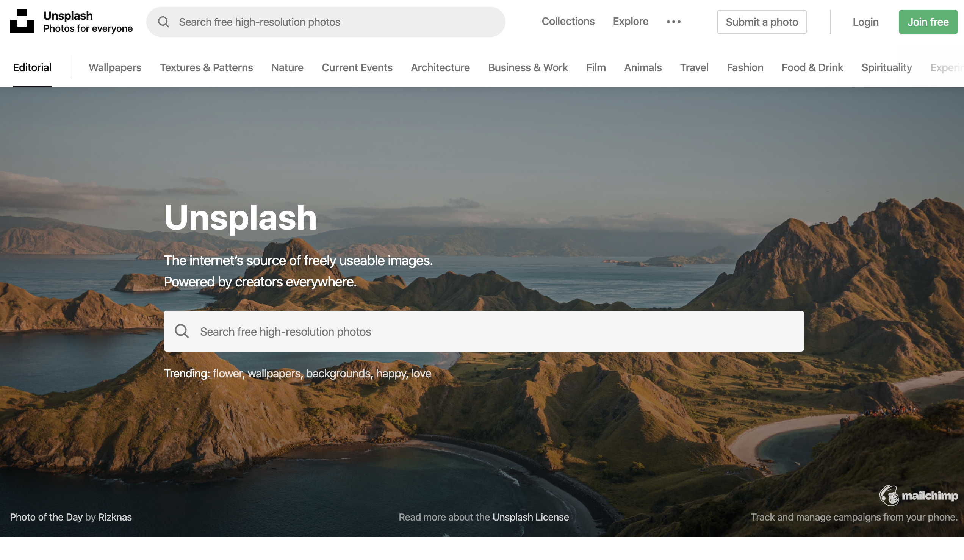Image resolution: width=964 pixels, height=560 pixels.
Task: Click trending term love
Action: (x=421, y=373)
